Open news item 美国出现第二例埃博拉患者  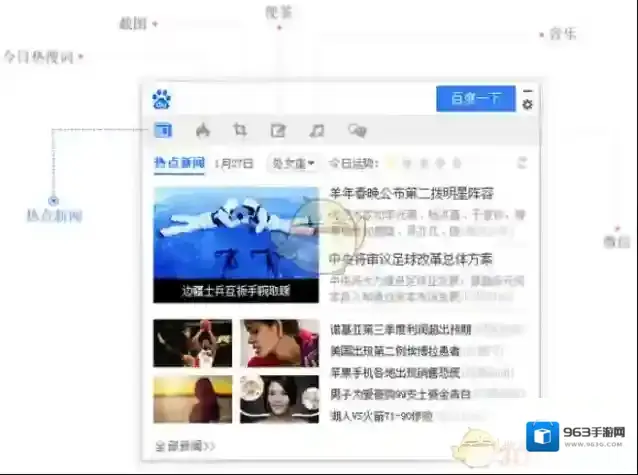(x=395, y=351)
